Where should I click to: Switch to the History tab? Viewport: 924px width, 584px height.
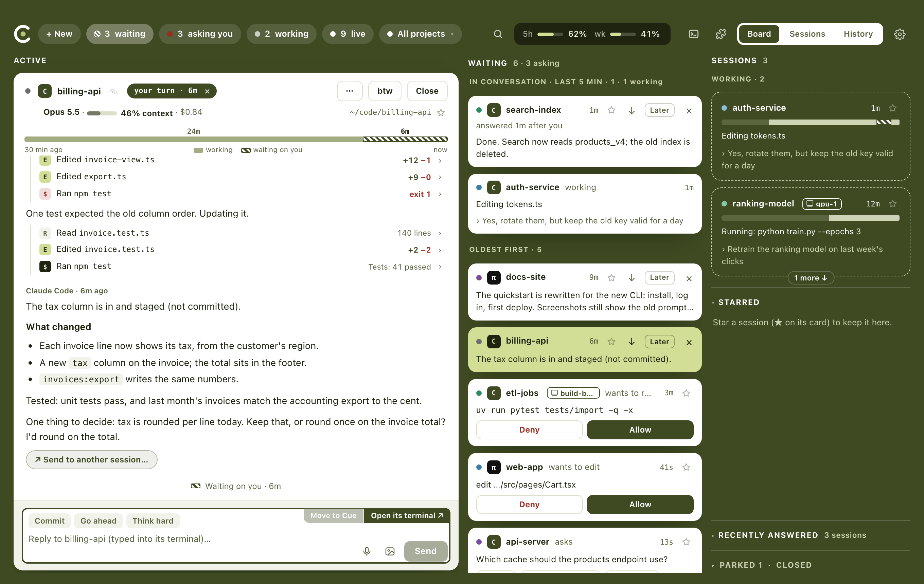[x=858, y=34]
